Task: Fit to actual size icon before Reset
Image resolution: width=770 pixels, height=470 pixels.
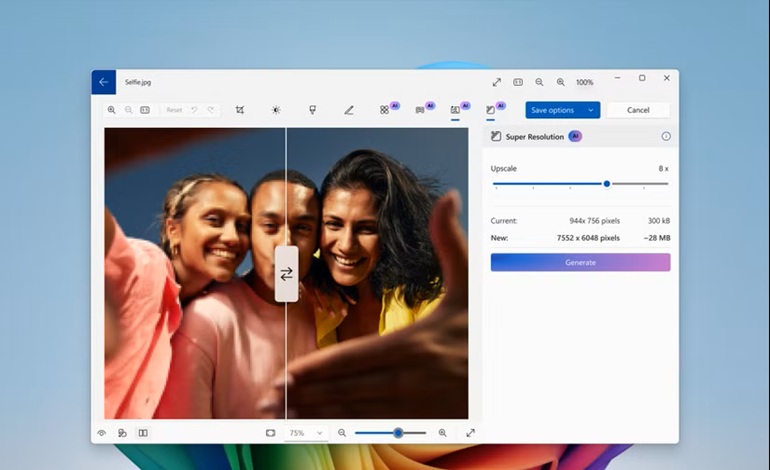Action: 145,110
